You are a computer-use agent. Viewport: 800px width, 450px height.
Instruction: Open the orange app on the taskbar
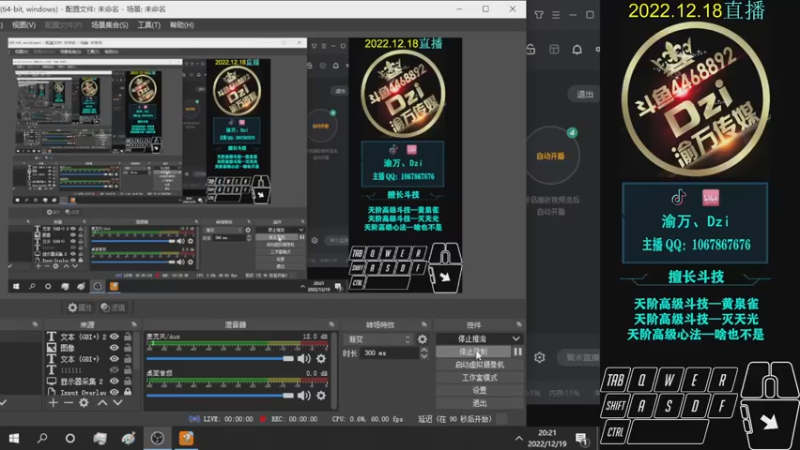(x=186, y=438)
